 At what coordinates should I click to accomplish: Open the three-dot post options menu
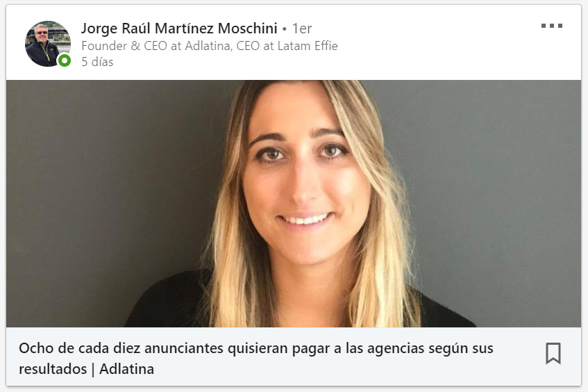click(x=552, y=26)
